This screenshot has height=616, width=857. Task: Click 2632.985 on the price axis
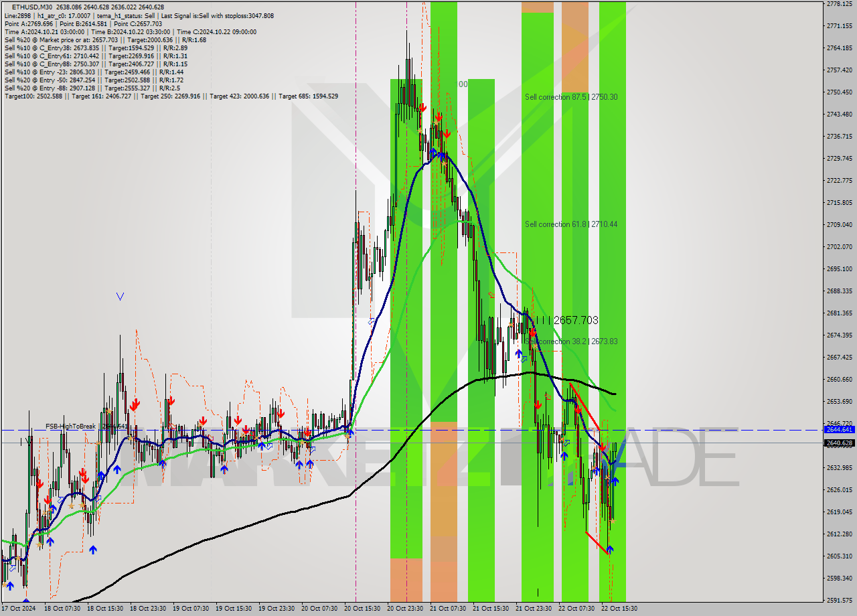pos(840,467)
